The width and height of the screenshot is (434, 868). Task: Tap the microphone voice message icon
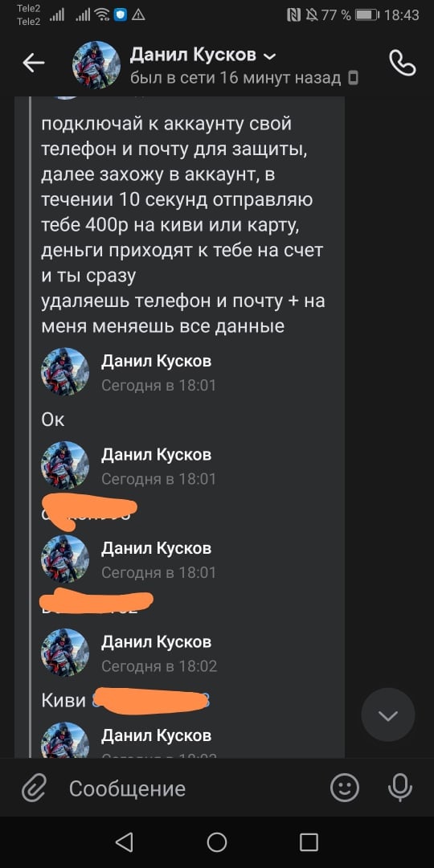point(399,787)
